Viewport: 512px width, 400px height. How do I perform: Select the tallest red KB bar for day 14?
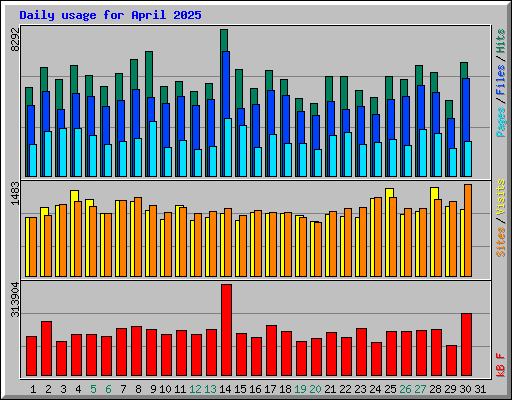point(226,330)
